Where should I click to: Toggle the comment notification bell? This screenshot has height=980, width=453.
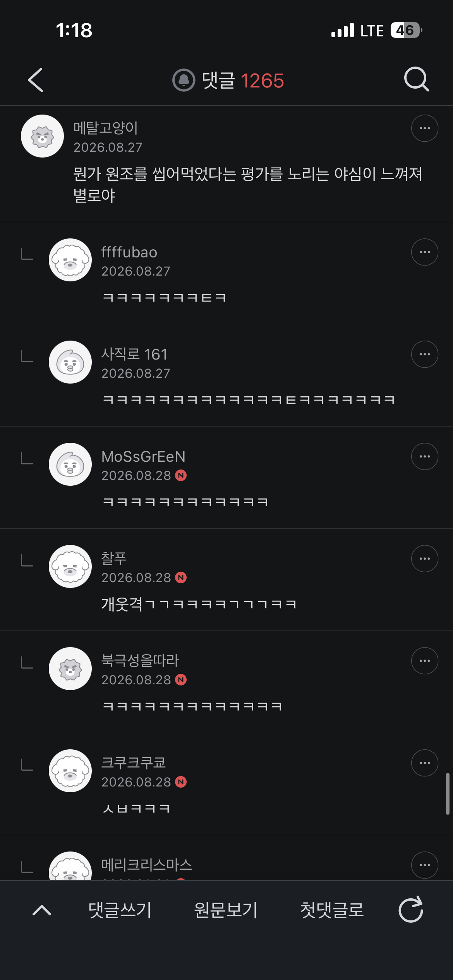tap(184, 80)
